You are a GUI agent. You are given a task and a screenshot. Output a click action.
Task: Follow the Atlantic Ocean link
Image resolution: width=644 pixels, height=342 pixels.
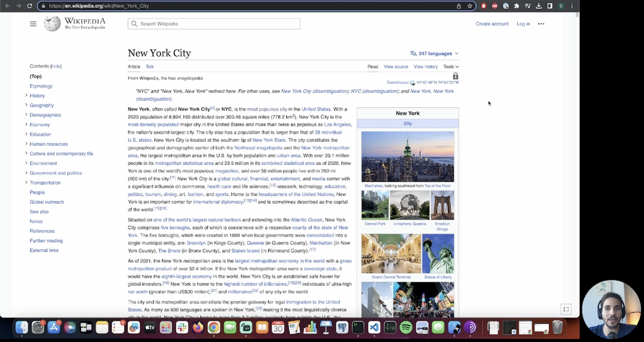306,220
